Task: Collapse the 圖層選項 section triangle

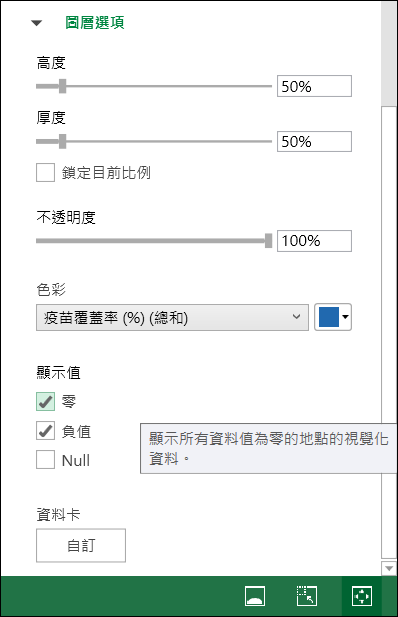Action: pyautogui.click(x=37, y=23)
